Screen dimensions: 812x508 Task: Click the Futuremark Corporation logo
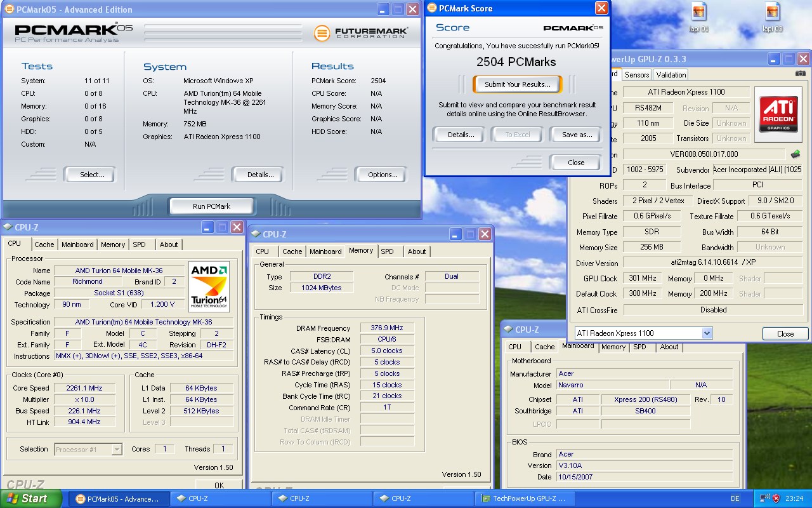[360, 32]
